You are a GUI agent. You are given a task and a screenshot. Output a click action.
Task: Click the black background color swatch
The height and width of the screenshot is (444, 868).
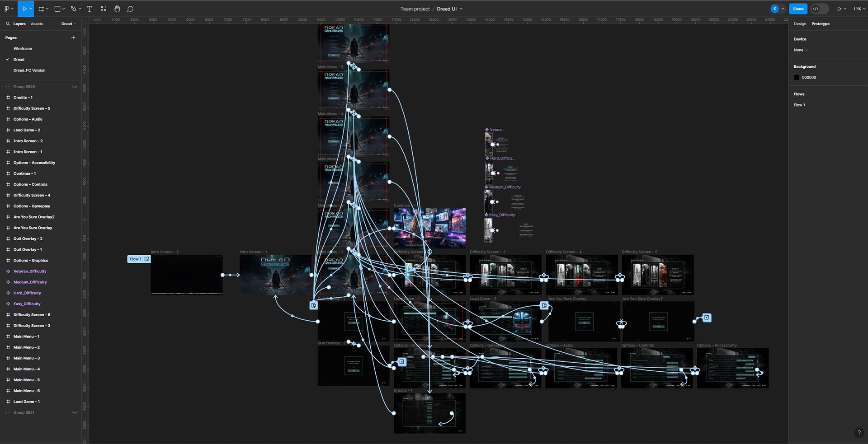(797, 77)
